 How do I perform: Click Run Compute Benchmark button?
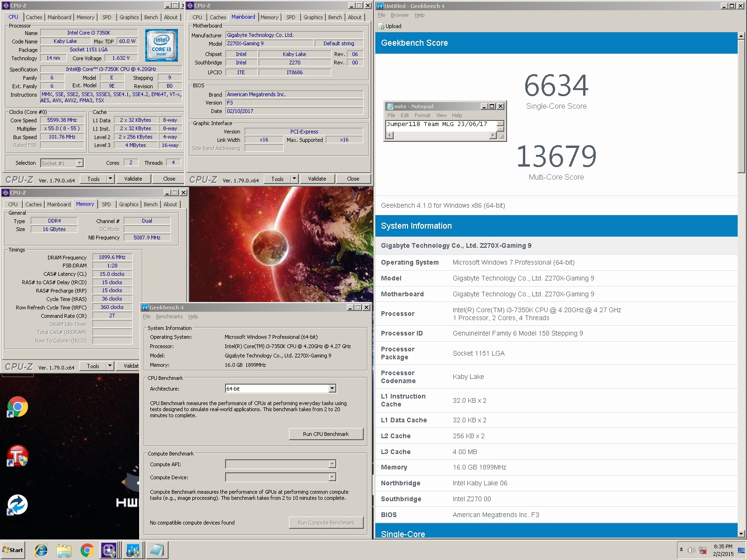[326, 523]
